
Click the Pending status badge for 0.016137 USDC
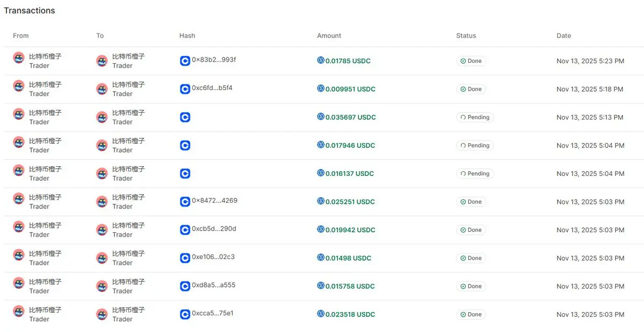(475, 174)
